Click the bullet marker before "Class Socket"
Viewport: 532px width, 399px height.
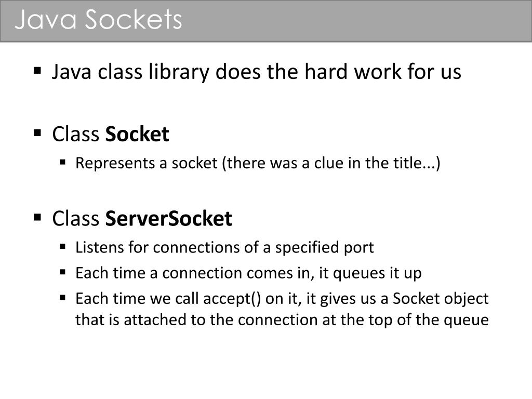tap(37, 132)
